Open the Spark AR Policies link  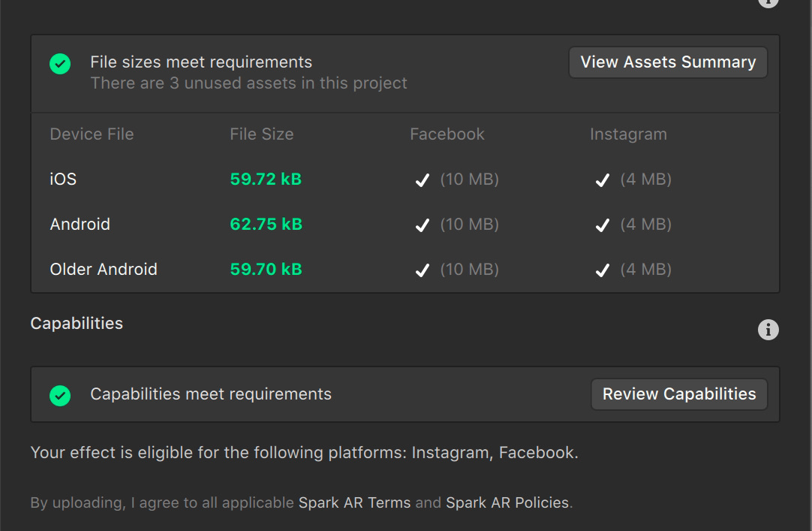pos(507,502)
